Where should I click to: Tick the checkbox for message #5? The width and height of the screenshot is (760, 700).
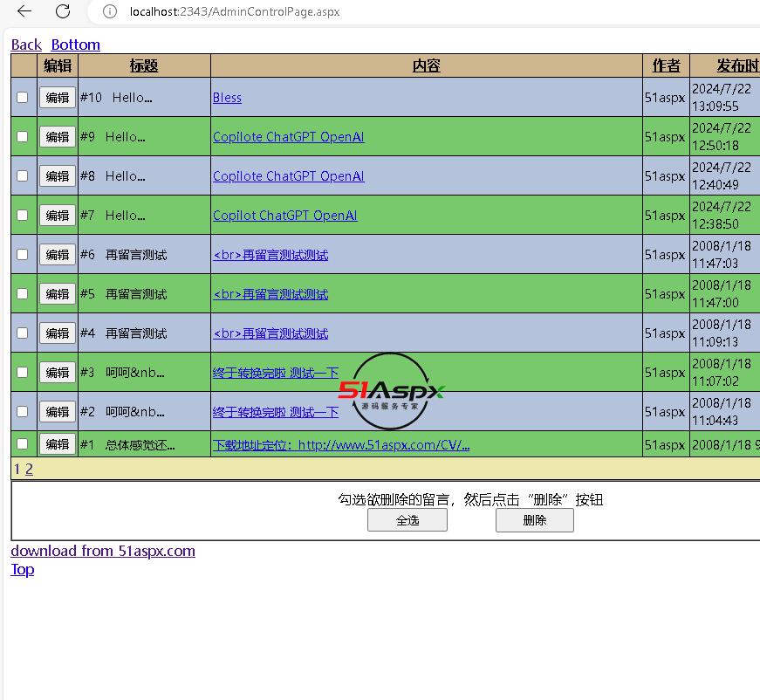[23, 294]
